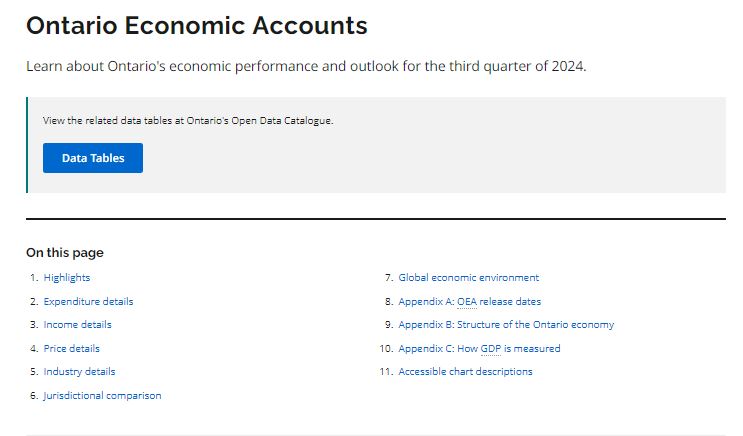
Task: Click the number 1 beside Highlights
Action: pyautogui.click(x=33, y=278)
